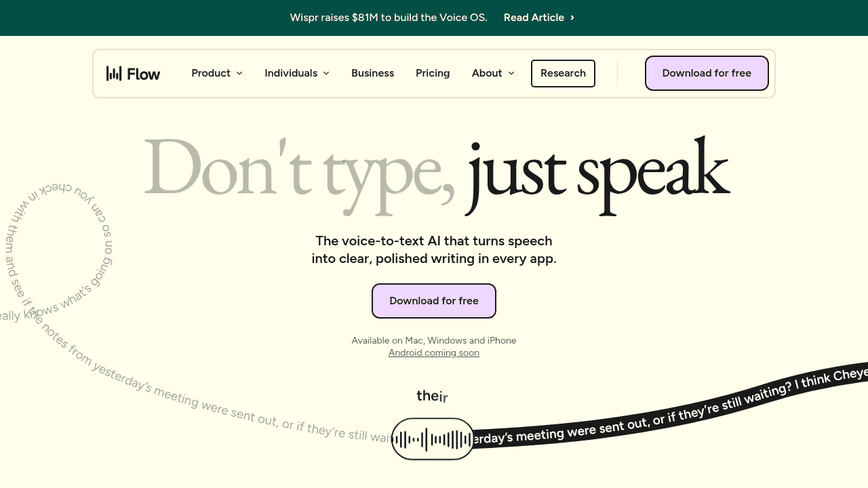Click the hero Download for free button

pyautogui.click(x=434, y=301)
